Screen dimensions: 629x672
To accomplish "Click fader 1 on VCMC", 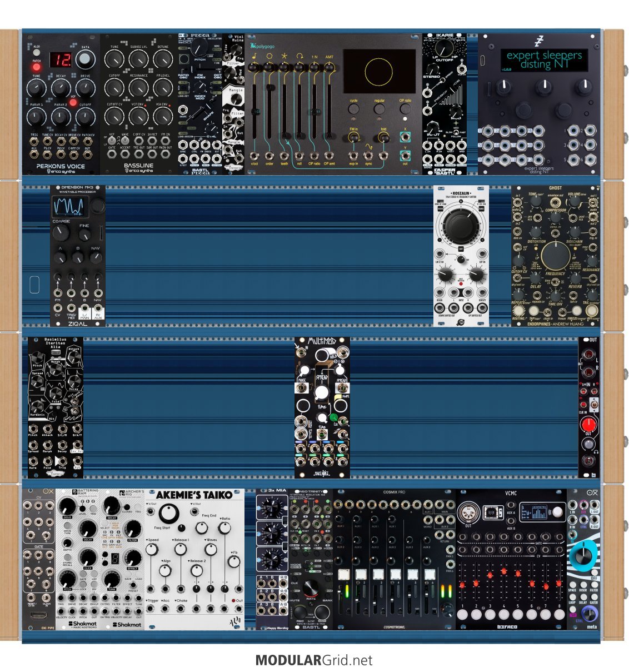I will [x=462, y=581].
